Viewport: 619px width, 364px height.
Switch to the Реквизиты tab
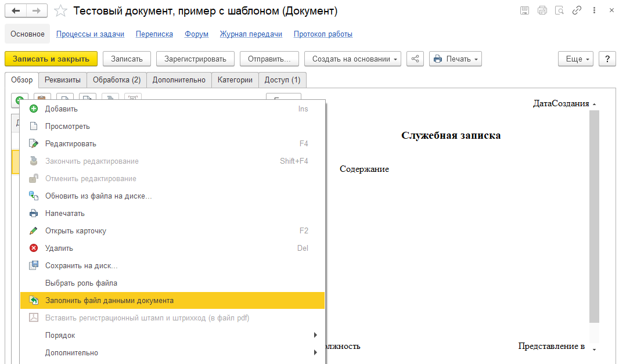62,80
